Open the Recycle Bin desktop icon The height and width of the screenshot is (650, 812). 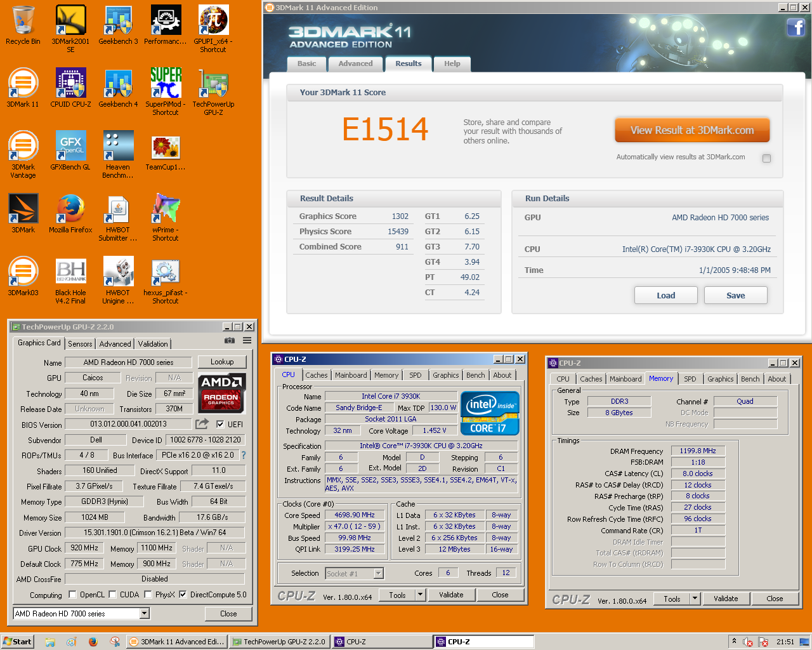tap(23, 25)
